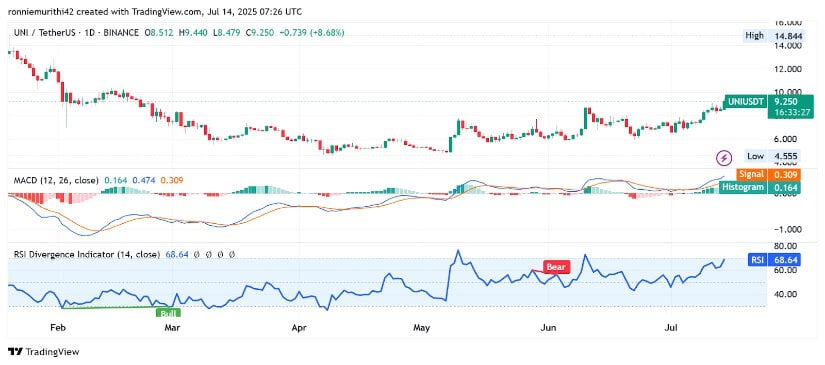Click the green Bull divergence marker

point(168,313)
